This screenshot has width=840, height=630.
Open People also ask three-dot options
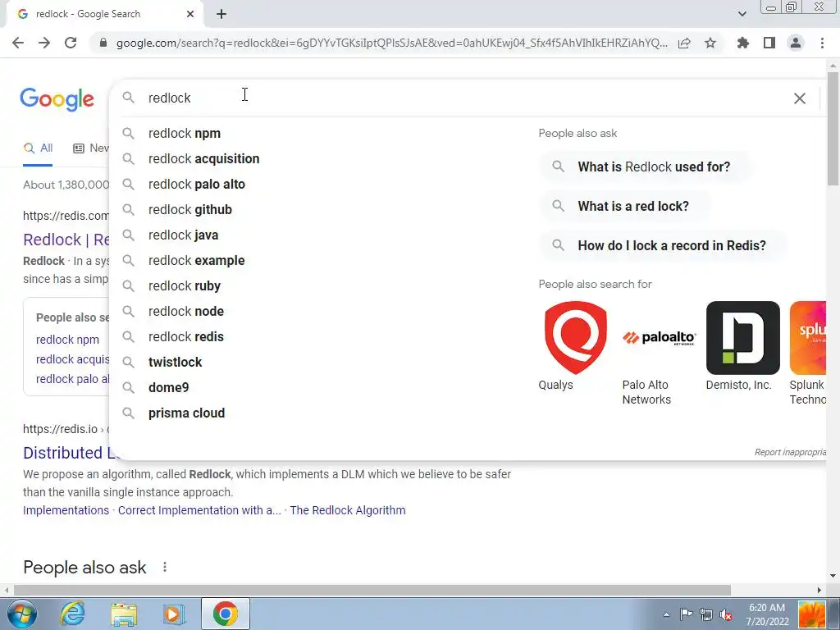(165, 567)
